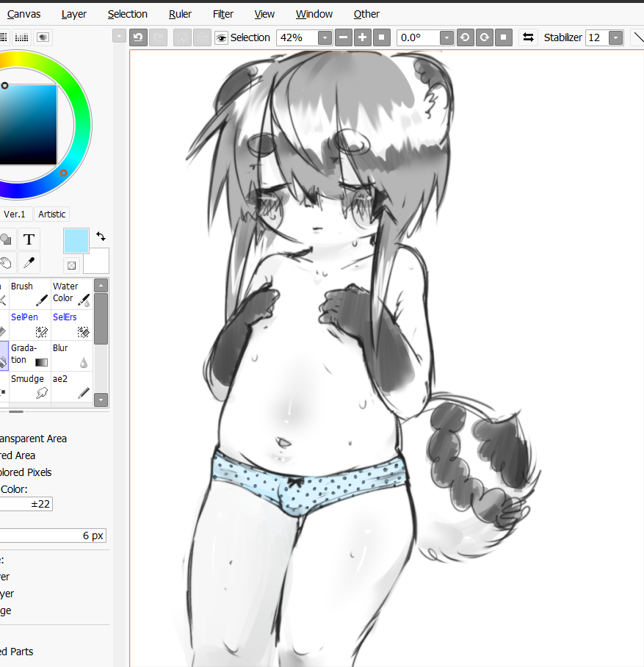This screenshot has height=667, width=644.
Task: Open the Layer menu
Action: click(74, 14)
